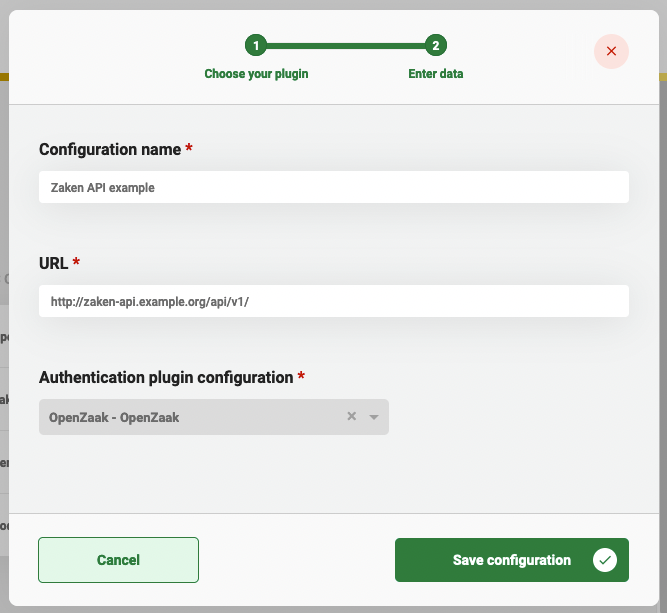Click the required asterisk next to URL
The width and height of the screenshot is (667, 613).
pos(76,263)
